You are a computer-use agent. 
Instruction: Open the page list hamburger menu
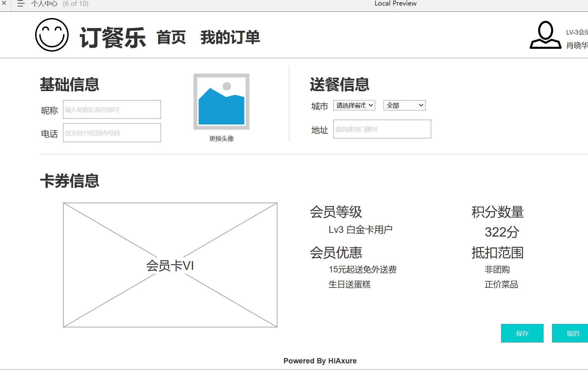21,3
